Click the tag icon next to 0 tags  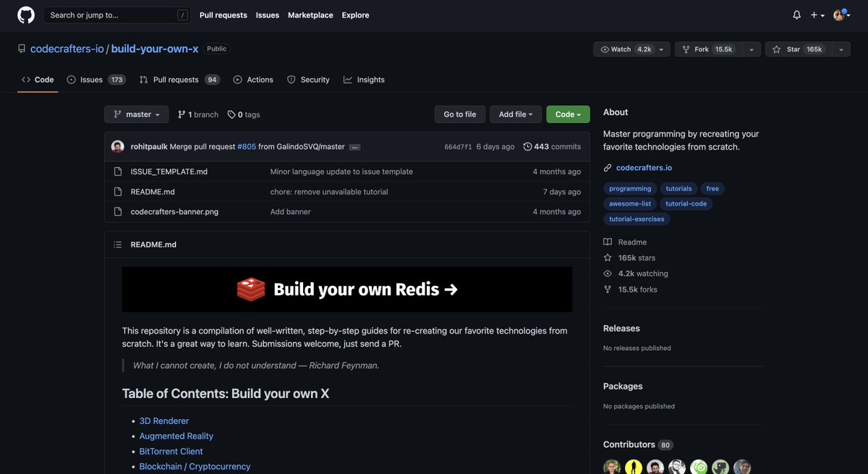[229, 114]
